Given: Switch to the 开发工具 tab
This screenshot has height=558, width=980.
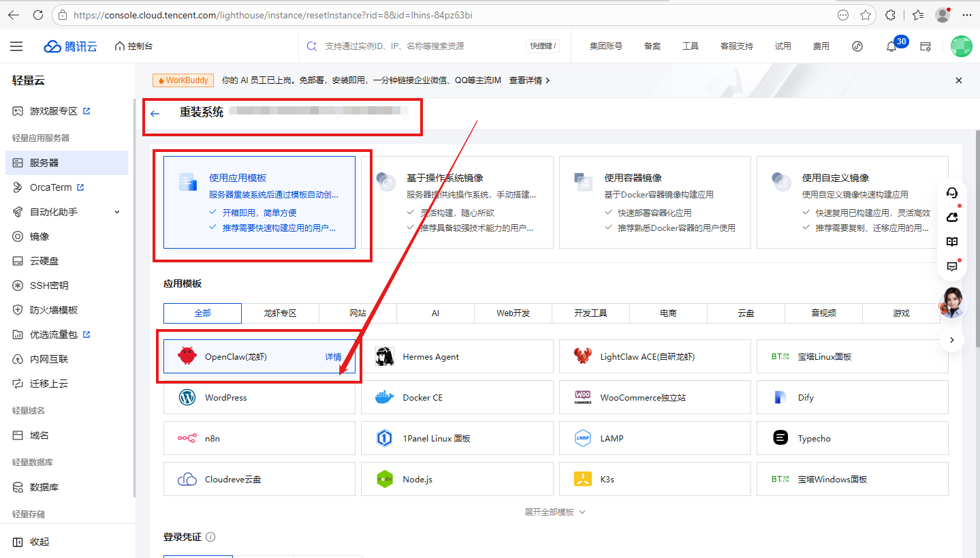Looking at the screenshot, I should [590, 313].
